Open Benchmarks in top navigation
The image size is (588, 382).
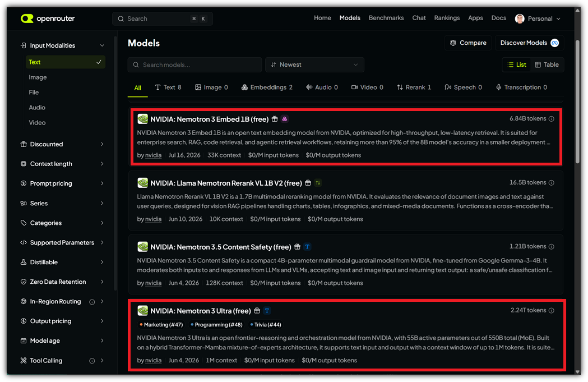tap(386, 17)
